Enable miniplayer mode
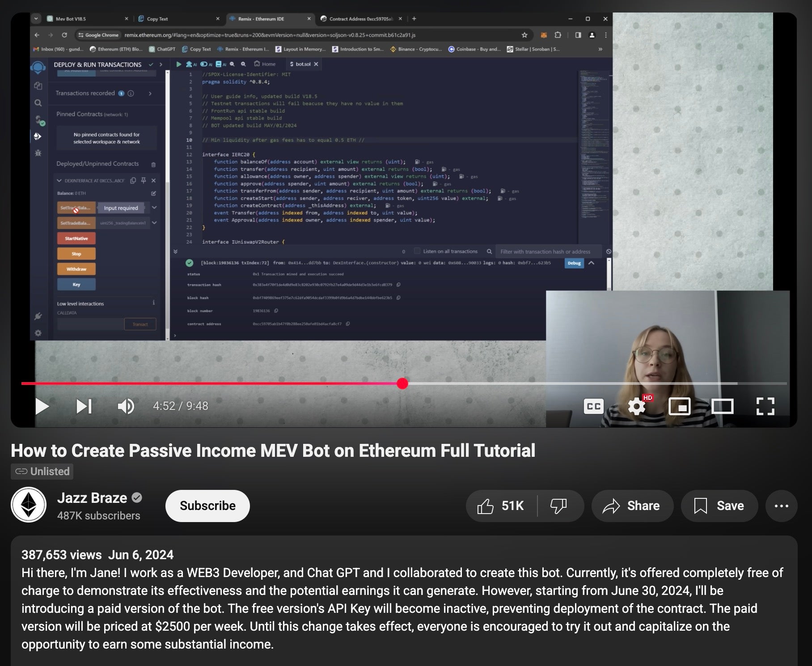The width and height of the screenshot is (812, 666). [679, 406]
